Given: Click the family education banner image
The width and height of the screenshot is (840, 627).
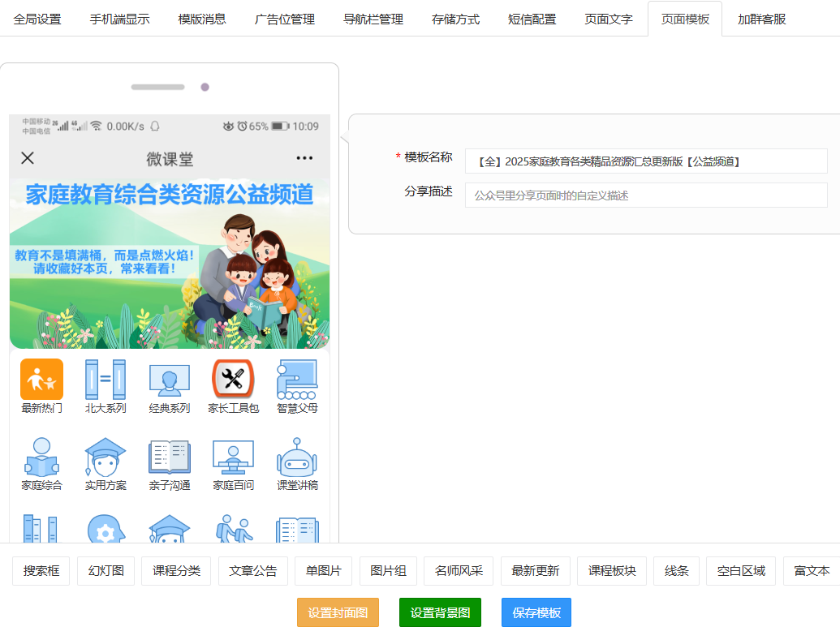Looking at the screenshot, I should [x=170, y=264].
